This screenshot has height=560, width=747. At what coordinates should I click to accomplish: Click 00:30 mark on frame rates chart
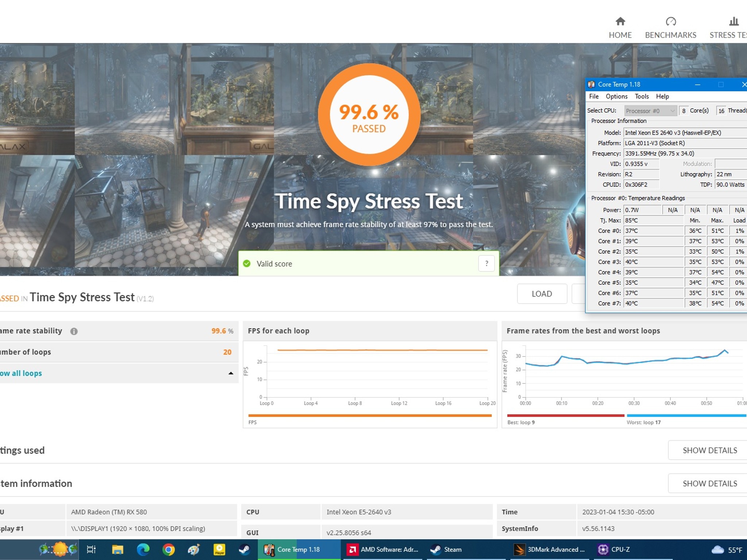pyautogui.click(x=634, y=403)
